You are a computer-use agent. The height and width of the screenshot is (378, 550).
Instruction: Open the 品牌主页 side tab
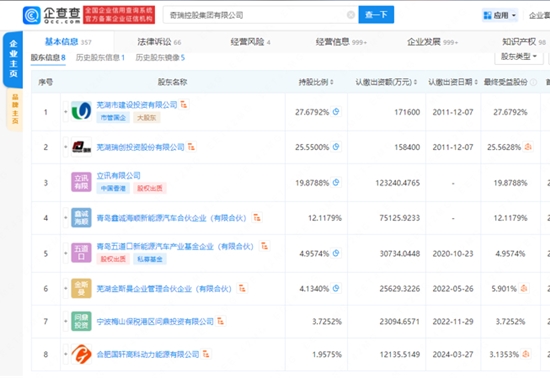(x=15, y=109)
